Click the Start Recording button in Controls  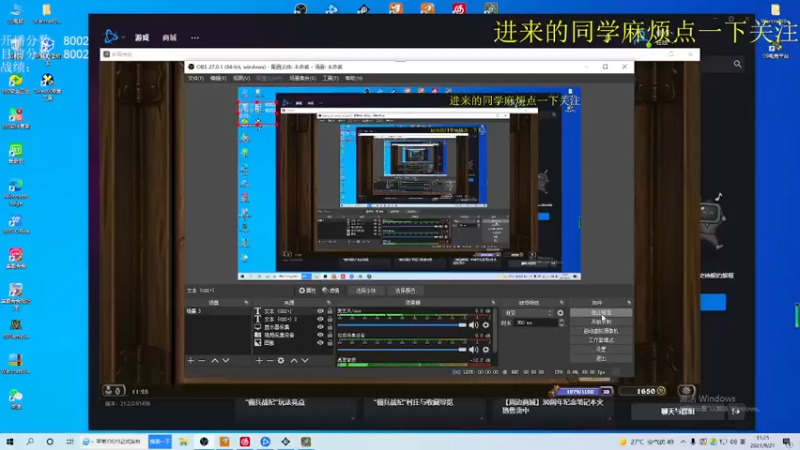click(x=601, y=322)
